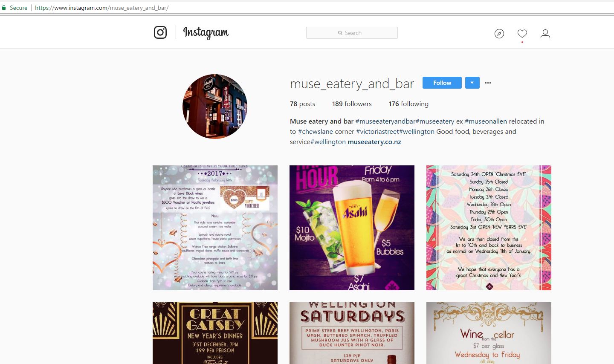Viewport: 614px width, 364px height.
Task: Open the Valentine's 2017 menu post
Action: (215, 228)
